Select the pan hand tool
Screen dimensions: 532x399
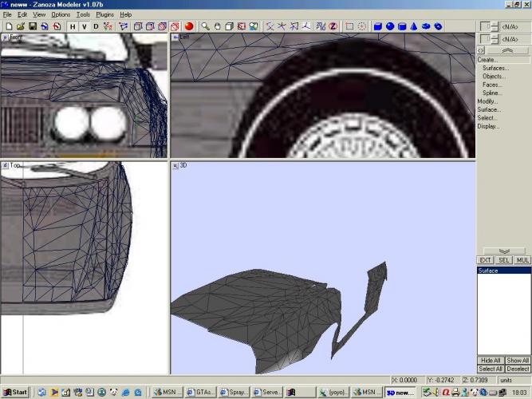217,26
